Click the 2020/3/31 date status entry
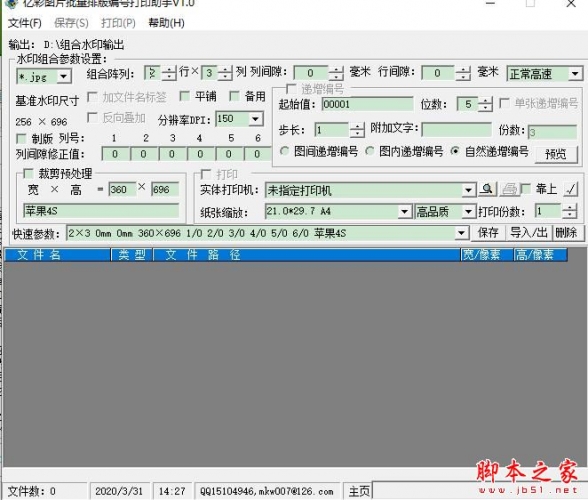Viewport: 588px width, 500px height. (119, 491)
